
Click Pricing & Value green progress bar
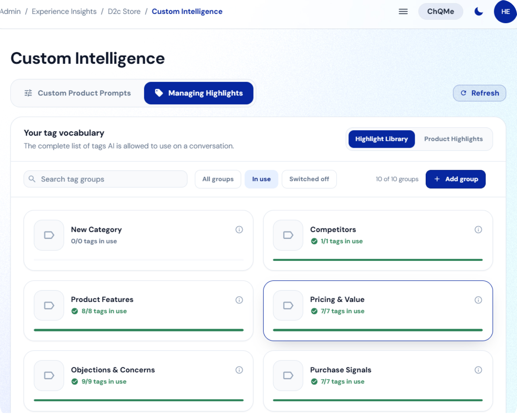(378, 330)
